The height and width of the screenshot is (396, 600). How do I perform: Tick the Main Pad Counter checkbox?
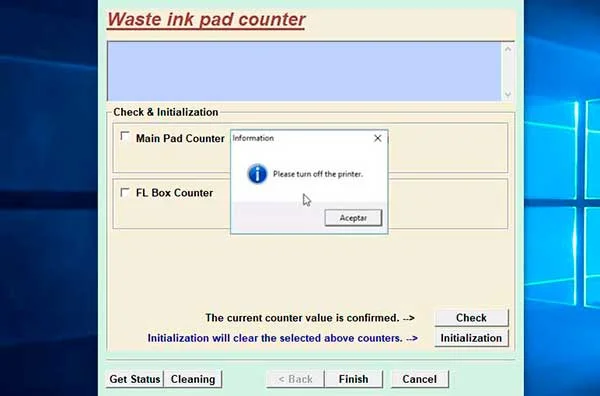point(125,137)
